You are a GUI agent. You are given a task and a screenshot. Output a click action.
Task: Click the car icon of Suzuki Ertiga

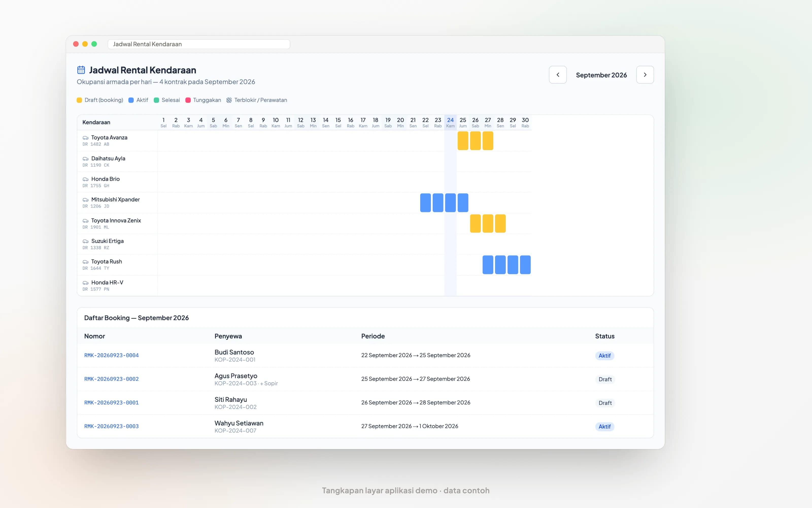[86, 241]
